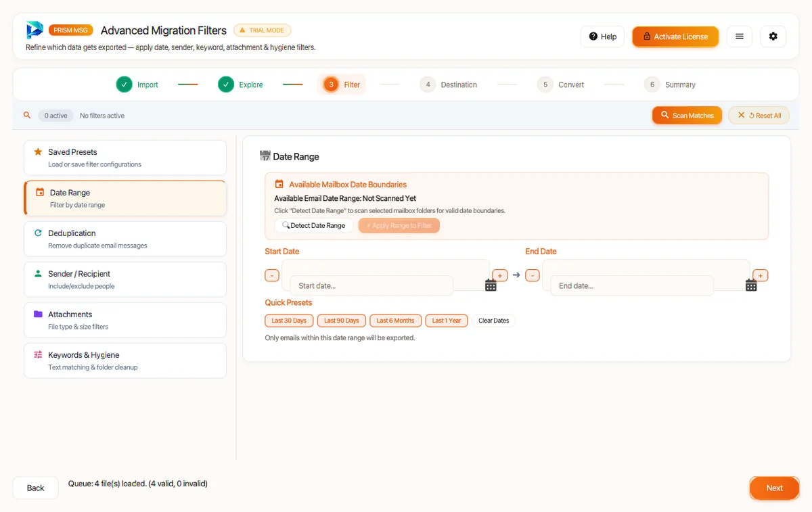Screen dimensions: 812x512
Task: Click 'Queue: 4 file(s) loaded' status text
Action: point(138,484)
